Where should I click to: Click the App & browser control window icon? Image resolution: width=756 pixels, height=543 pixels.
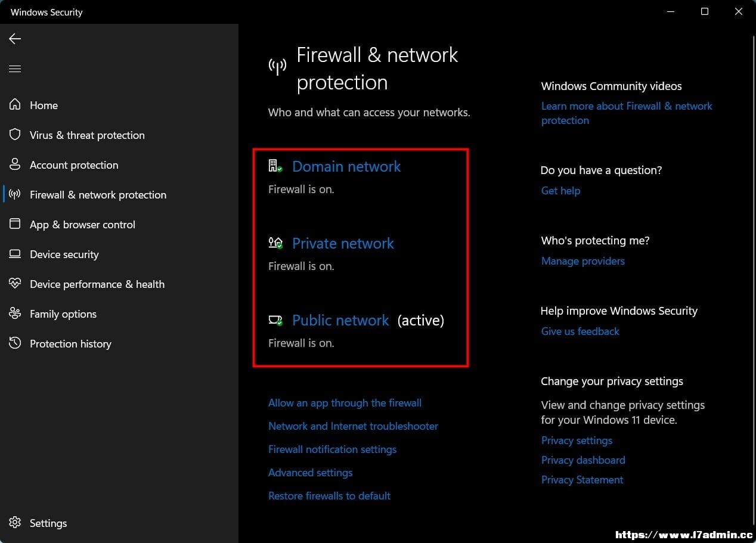click(15, 224)
